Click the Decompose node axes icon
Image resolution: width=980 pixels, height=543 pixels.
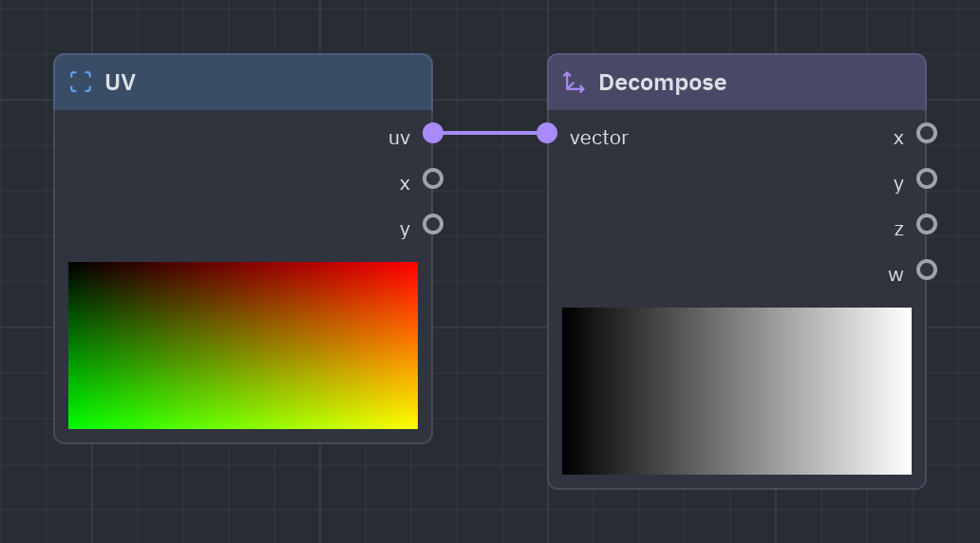574,82
